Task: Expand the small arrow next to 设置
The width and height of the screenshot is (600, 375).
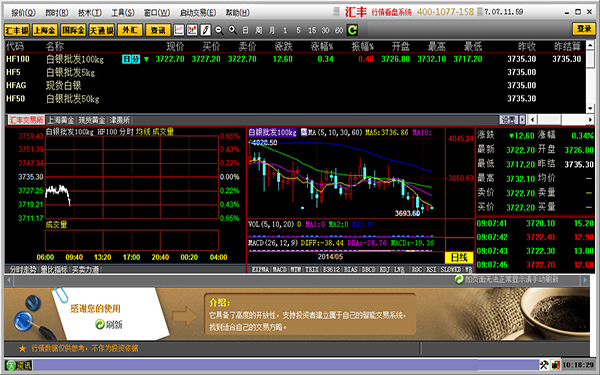Action: [522, 120]
